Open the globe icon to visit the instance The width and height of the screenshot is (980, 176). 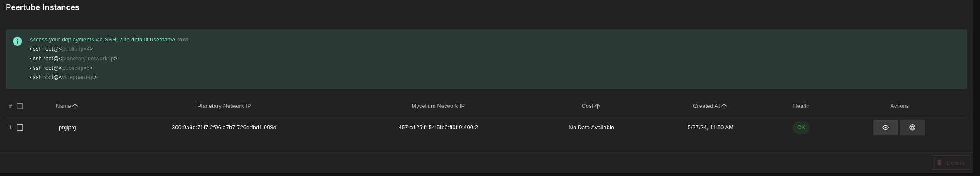coord(912,128)
